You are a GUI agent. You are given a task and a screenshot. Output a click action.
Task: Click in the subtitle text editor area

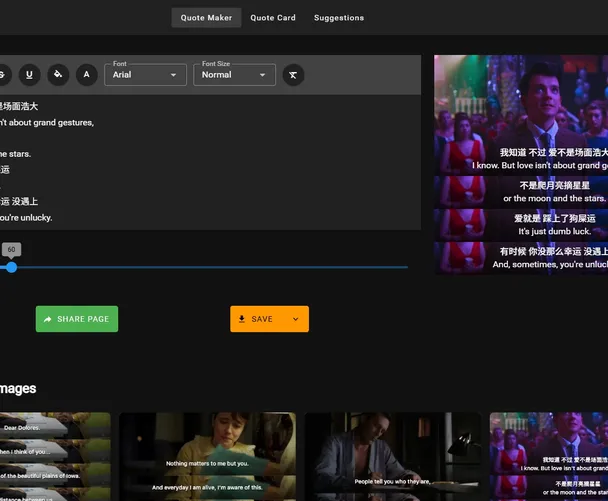(210, 162)
